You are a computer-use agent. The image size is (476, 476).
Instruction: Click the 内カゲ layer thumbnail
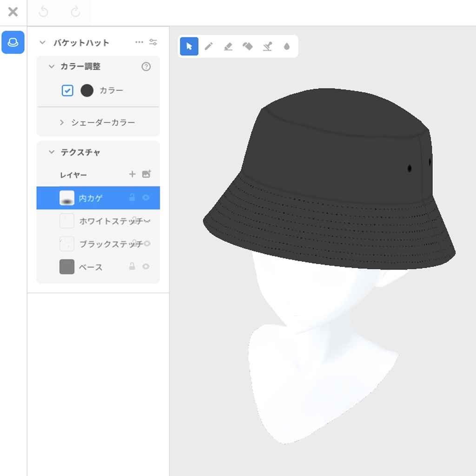pos(67,198)
